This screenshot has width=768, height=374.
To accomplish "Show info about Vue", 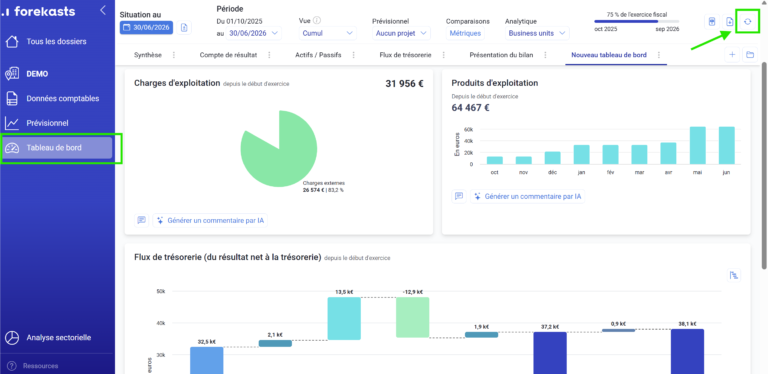I will (x=317, y=21).
